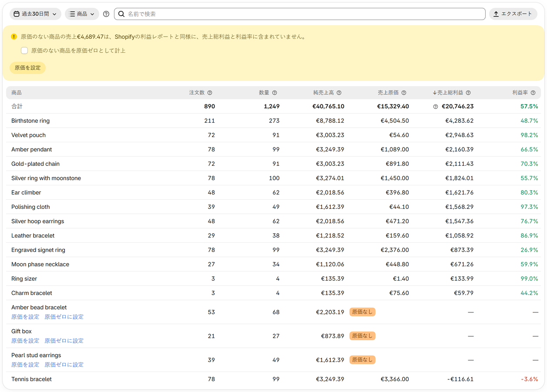Image resolution: width=547 pixels, height=392 pixels.
Task: Click the €4,504.50 cost of Birthstone ring
Action: pos(395,121)
